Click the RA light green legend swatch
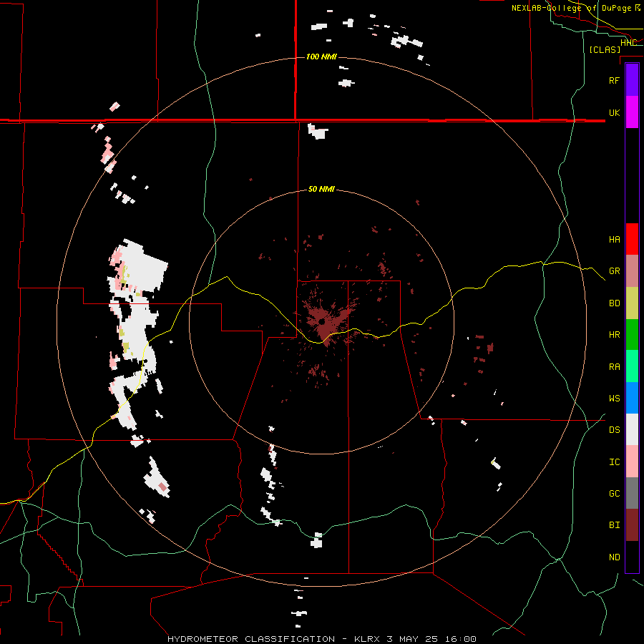644x644 pixels. point(632,366)
